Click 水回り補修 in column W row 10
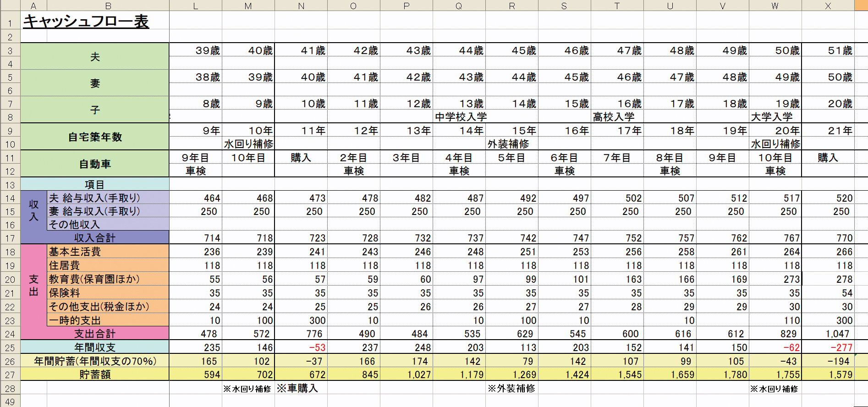 pyautogui.click(x=775, y=144)
